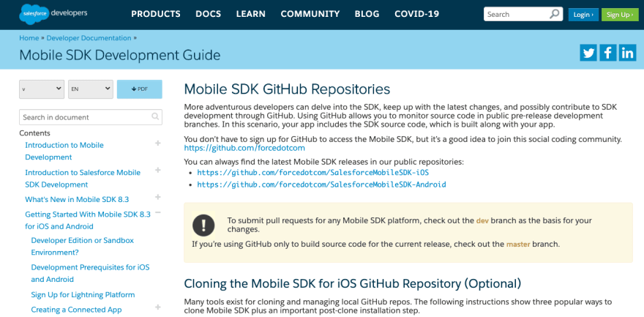
Task: Open Developer Documentation breadcrumb
Action: coord(89,38)
